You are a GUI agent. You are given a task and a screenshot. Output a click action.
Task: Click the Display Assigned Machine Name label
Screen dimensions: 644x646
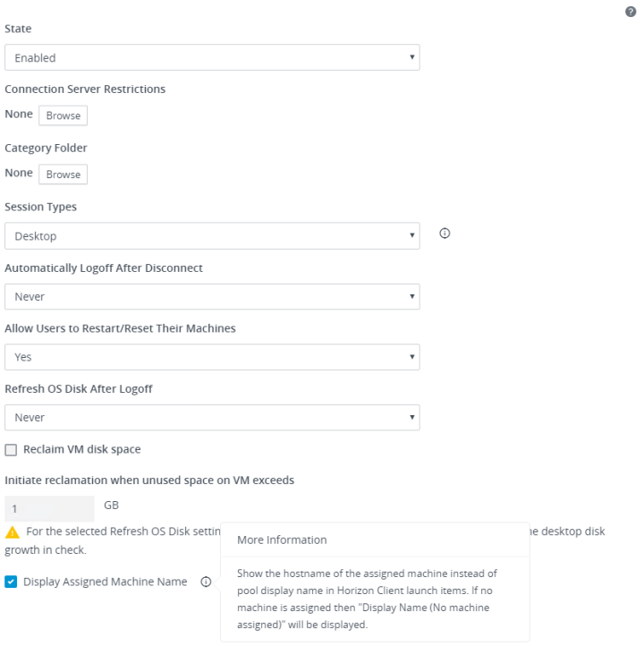[x=105, y=582]
